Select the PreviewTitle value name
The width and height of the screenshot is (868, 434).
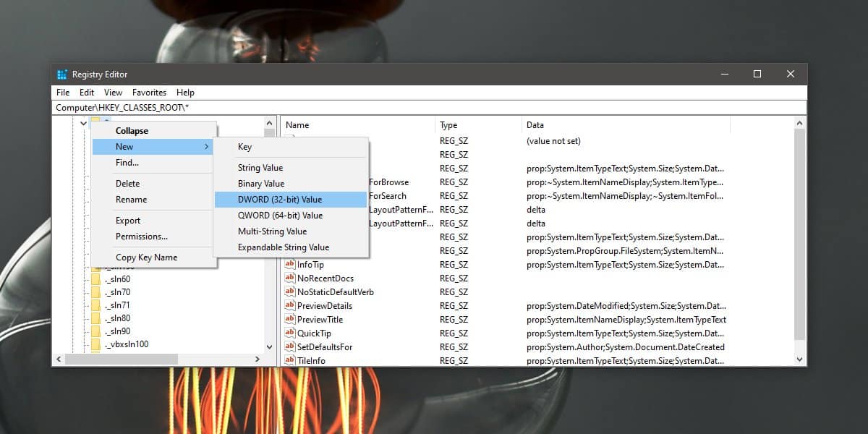tap(320, 320)
